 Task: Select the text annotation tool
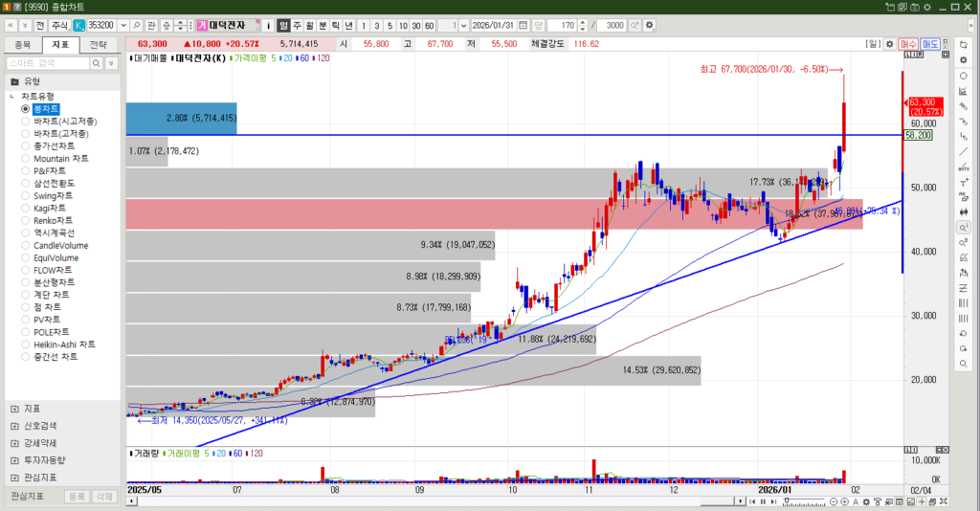tap(963, 182)
